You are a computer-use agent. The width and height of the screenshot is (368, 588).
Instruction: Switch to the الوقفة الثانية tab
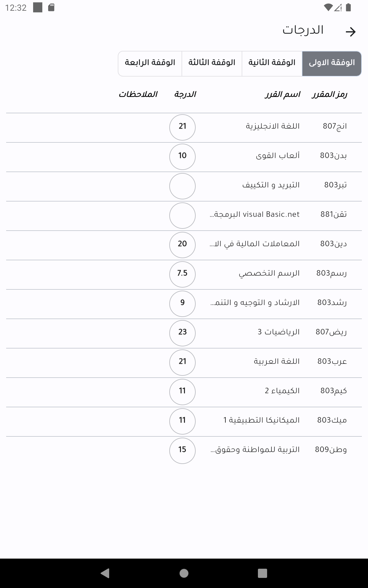tap(272, 63)
